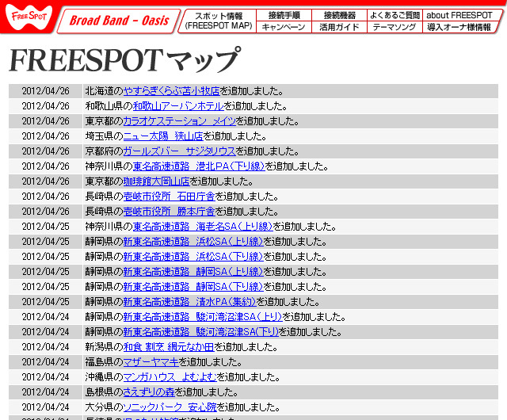Open 壱岐市役所 勝本庁舎 link
Screen dimensions: 507x420
point(169,212)
